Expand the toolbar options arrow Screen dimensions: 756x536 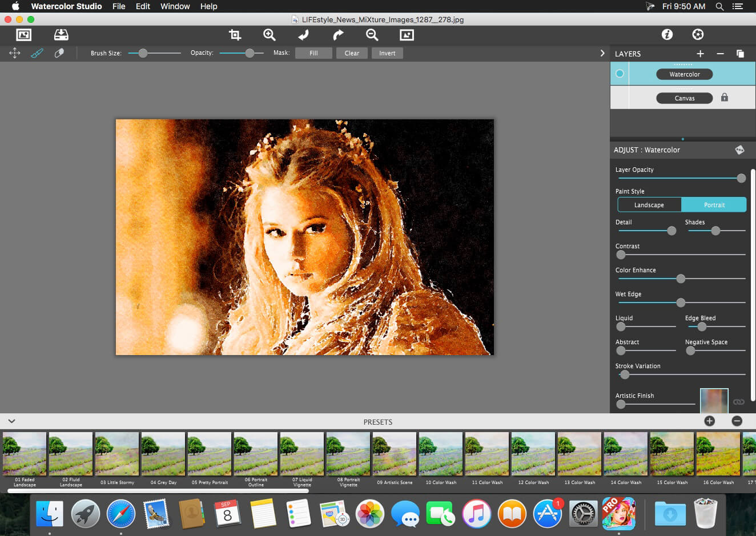pos(602,53)
